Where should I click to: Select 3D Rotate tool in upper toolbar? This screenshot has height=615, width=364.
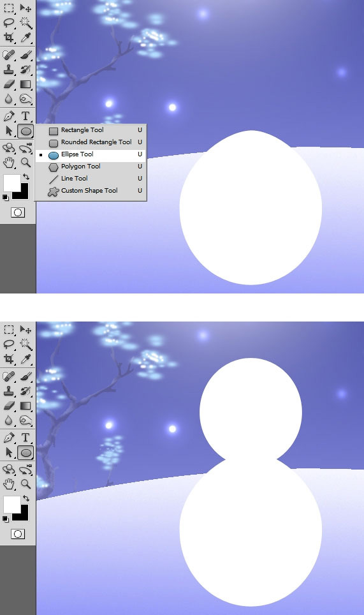point(9,148)
